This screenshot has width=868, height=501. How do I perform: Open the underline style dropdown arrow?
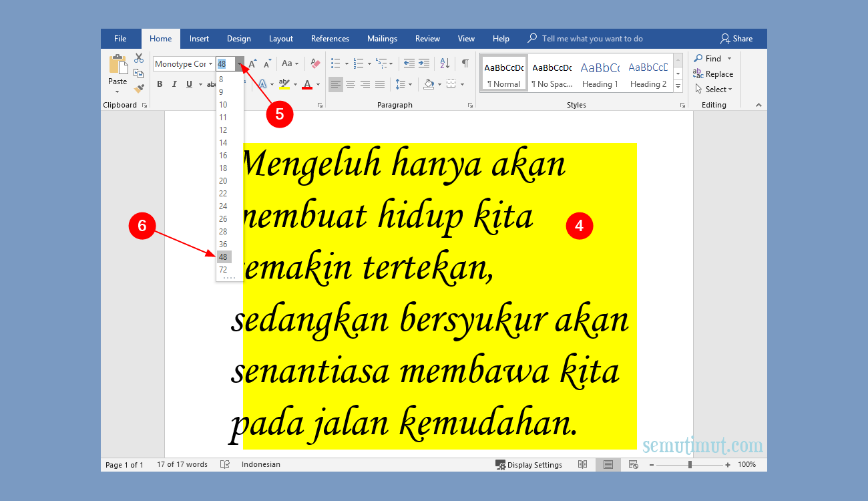tap(199, 84)
